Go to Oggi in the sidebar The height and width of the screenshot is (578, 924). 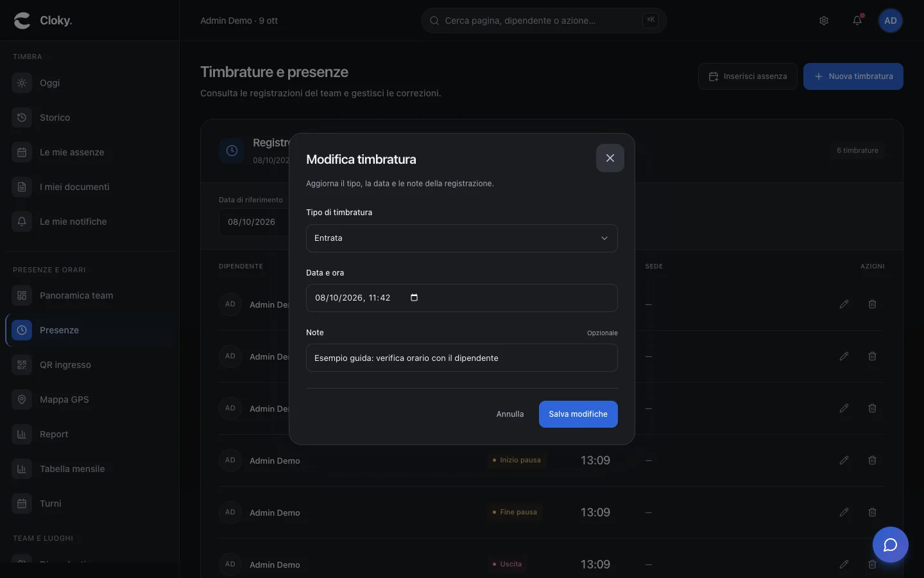pyautogui.click(x=90, y=83)
